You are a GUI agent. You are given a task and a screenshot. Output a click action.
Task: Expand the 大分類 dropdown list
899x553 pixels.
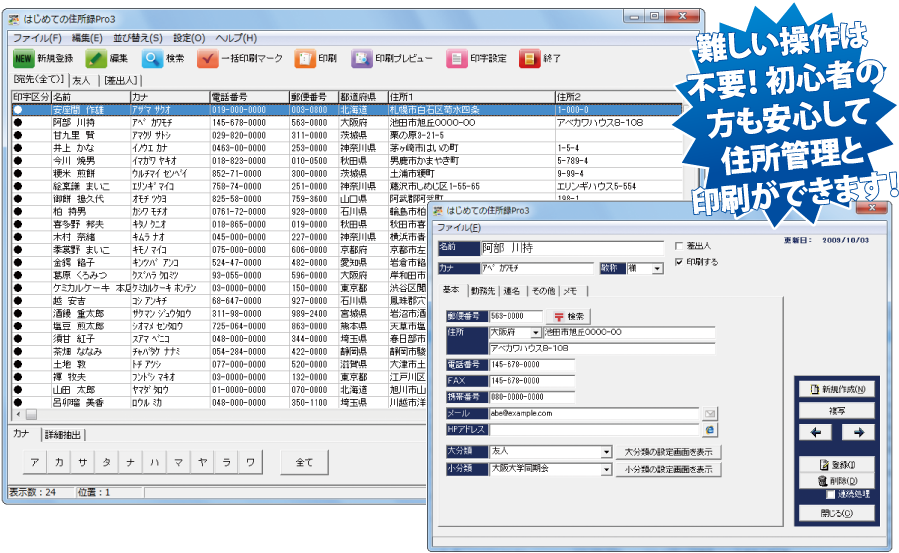pos(606,452)
